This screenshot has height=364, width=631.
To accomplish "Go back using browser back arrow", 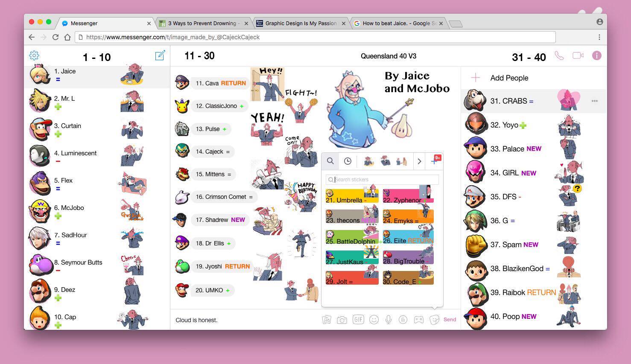I will (32, 37).
